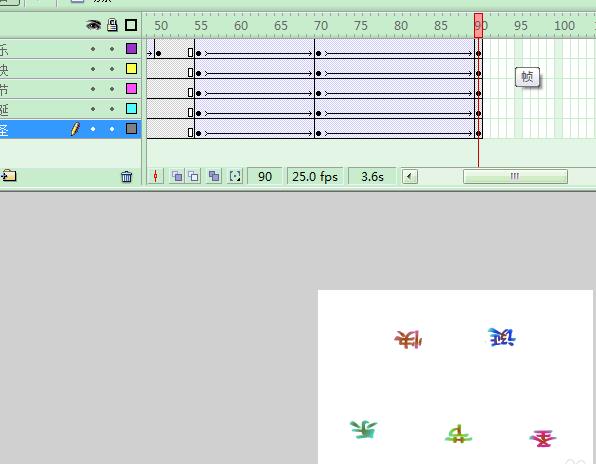Screen dimensions: 596x464
Task: Toggle lock dot of layer 圣
Action: (x=112, y=129)
